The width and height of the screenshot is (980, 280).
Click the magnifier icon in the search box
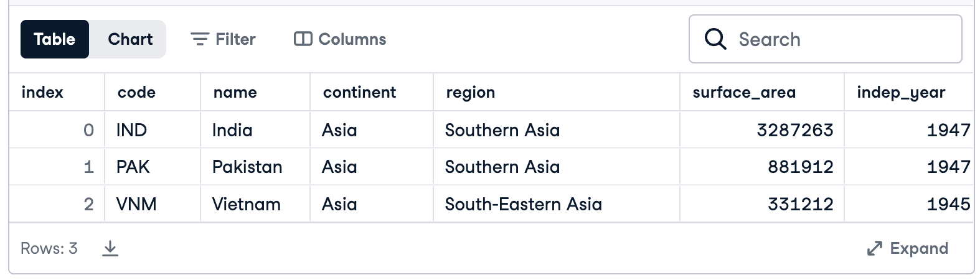pos(715,39)
